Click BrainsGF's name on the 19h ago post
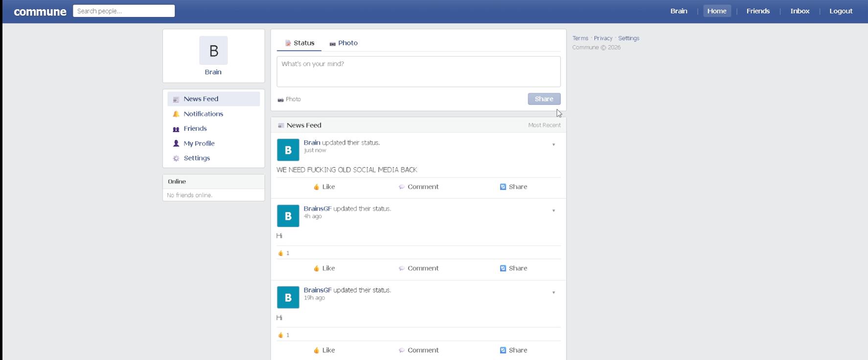 (318, 291)
